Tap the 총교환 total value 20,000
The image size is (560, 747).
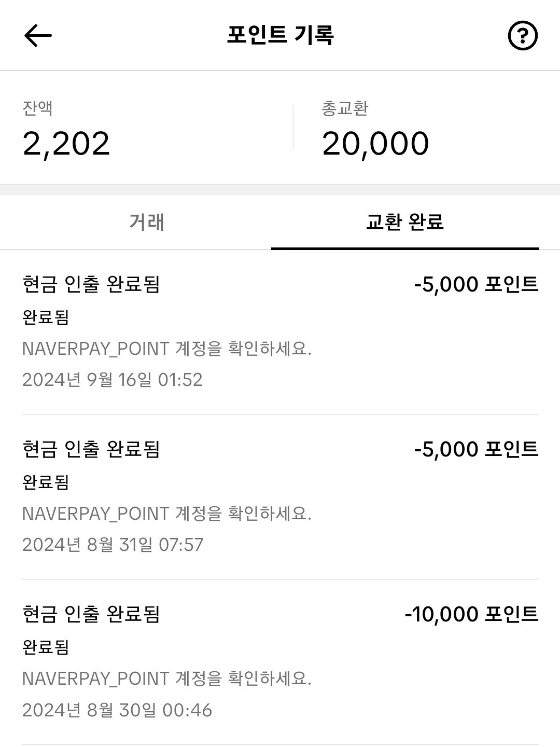pyautogui.click(x=375, y=144)
